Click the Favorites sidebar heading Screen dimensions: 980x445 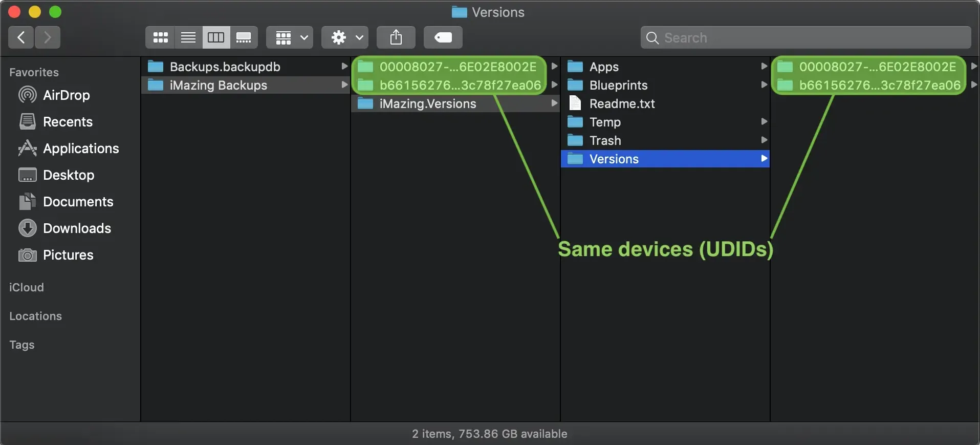click(x=34, y=72)
